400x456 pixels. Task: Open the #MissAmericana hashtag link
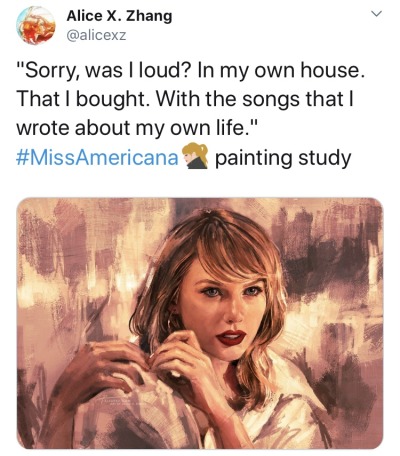pos(97,158)
